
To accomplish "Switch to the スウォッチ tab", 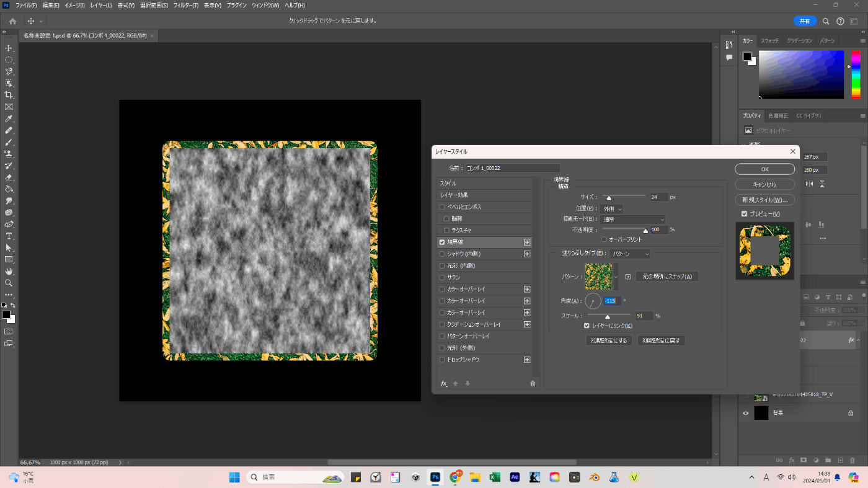I will coord(769,40).
